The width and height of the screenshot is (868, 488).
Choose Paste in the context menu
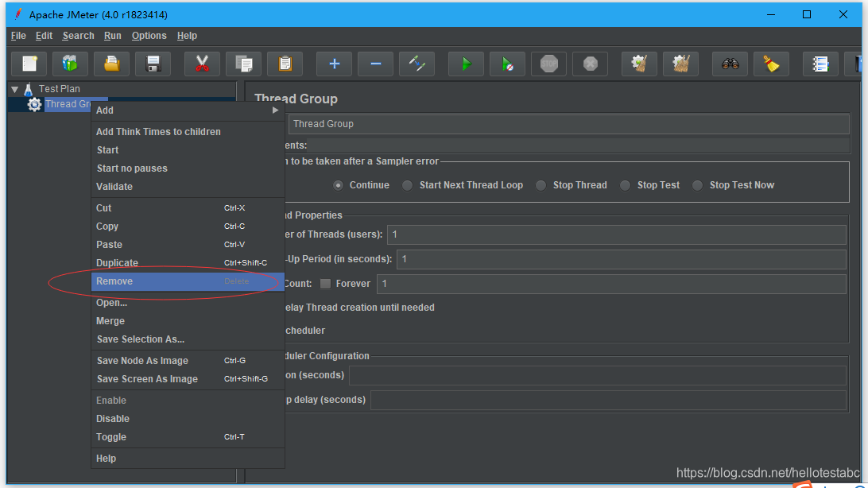tap(188, 245)
